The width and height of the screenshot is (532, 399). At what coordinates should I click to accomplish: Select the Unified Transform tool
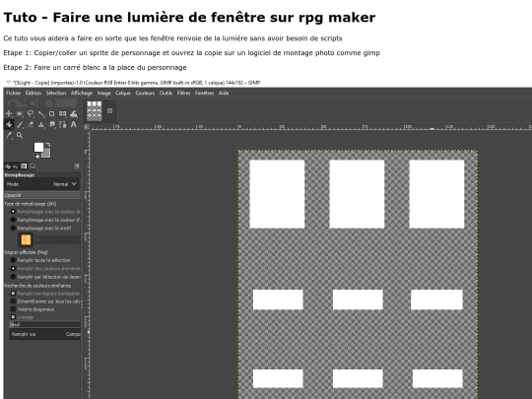coord(62,113)
